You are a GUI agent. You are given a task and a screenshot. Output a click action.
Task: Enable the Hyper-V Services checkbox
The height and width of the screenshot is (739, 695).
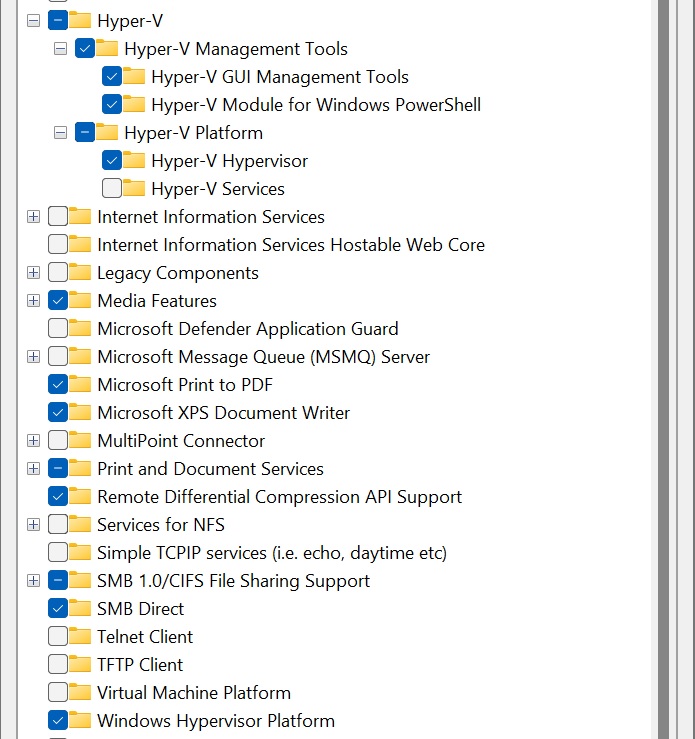pos(112,189)
